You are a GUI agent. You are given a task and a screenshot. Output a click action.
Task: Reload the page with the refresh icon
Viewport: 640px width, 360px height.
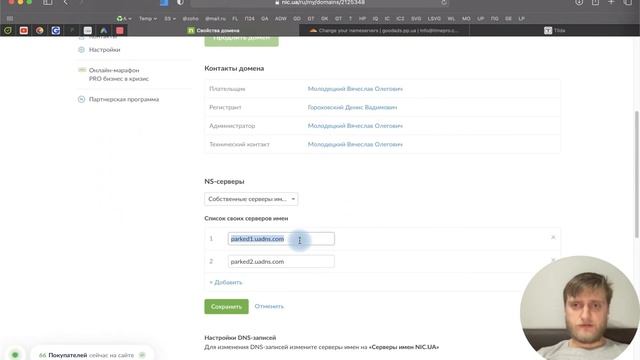tap(444, 2)
